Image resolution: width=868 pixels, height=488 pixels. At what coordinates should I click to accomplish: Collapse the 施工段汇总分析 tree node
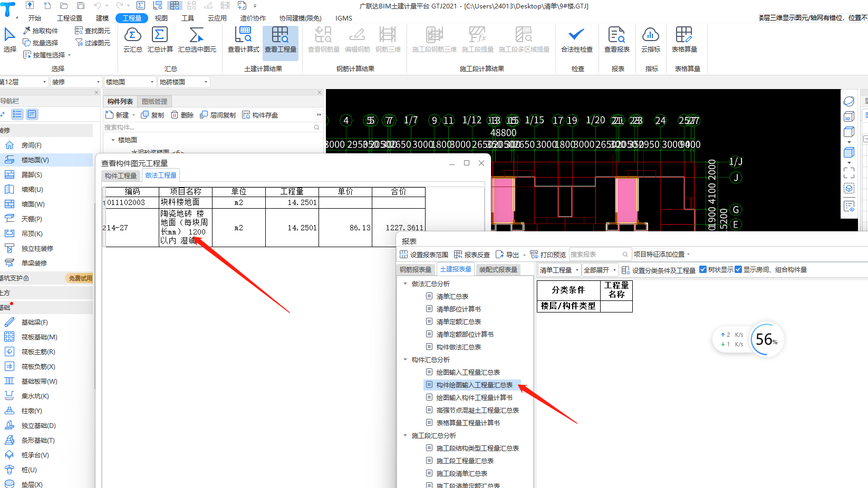(x=405, y=435)
